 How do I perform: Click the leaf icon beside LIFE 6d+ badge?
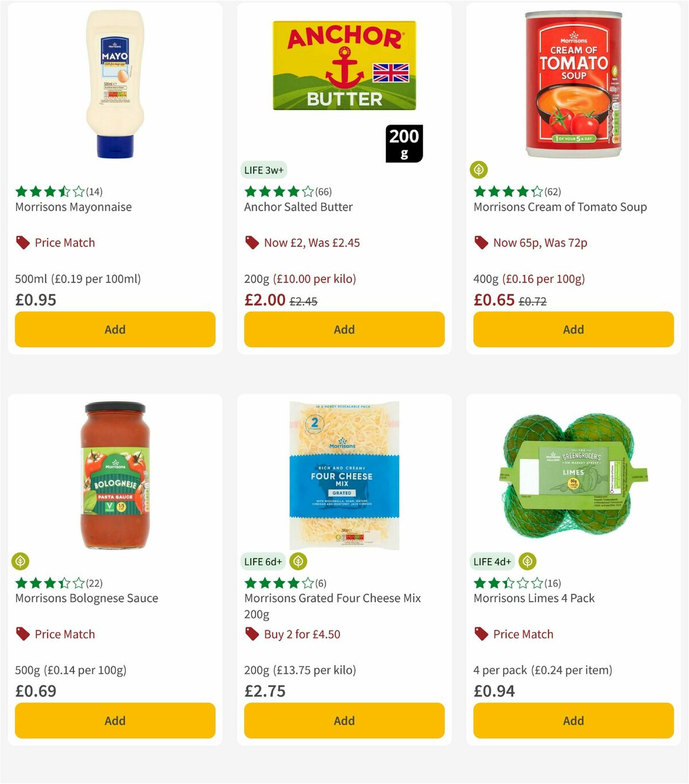click(297, 561)
